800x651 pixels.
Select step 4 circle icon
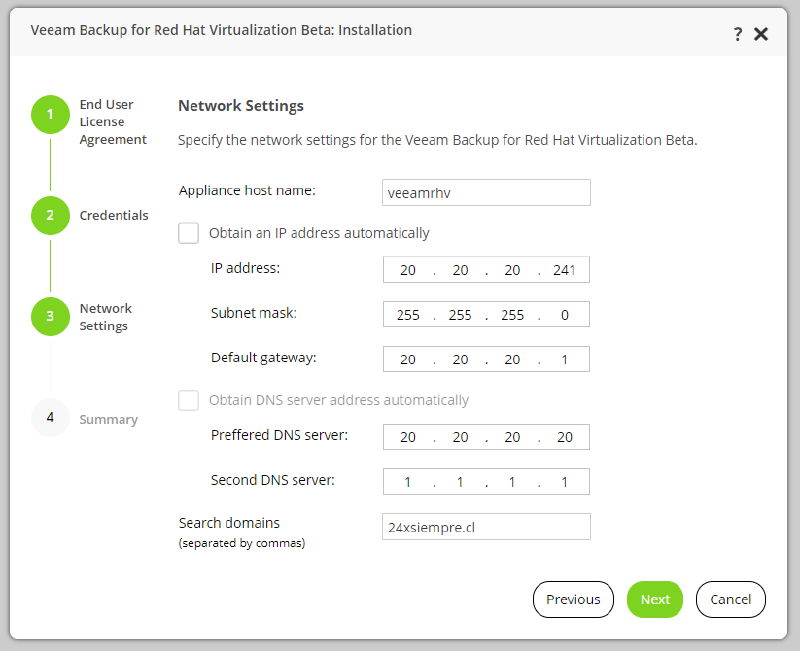(x=50, y=417)
